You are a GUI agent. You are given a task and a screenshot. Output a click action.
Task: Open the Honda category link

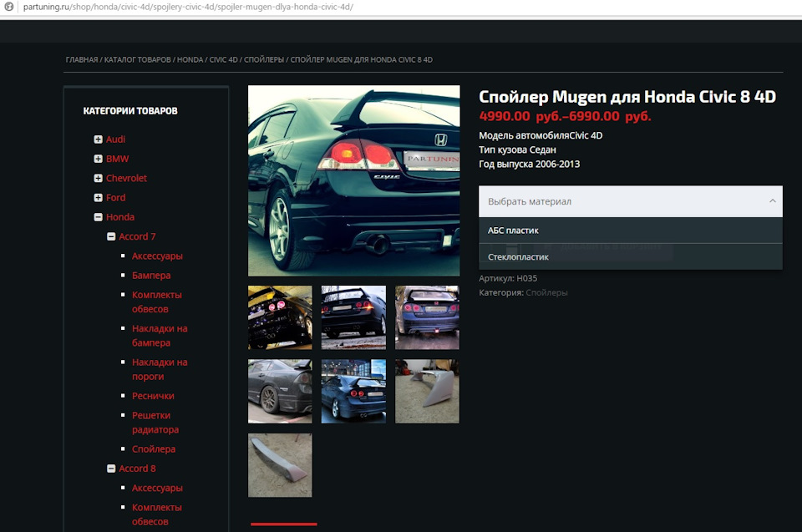tap(120, 217)
